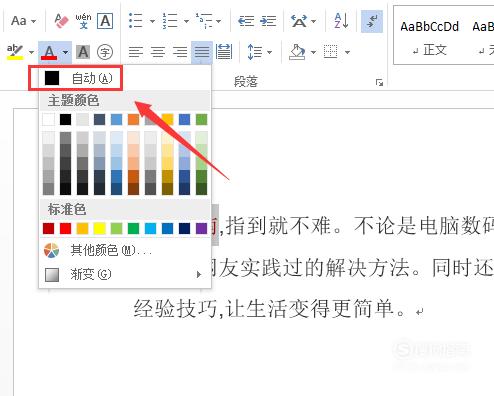Viewport: 494px width, 396px height.
Task: Open the Phonetic Guide (wén) tool
Action: (x=83, y=21)
